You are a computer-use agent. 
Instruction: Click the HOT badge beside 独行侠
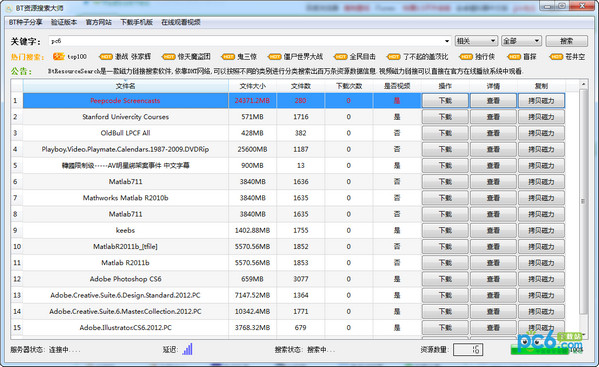click(x=466, y=57)
